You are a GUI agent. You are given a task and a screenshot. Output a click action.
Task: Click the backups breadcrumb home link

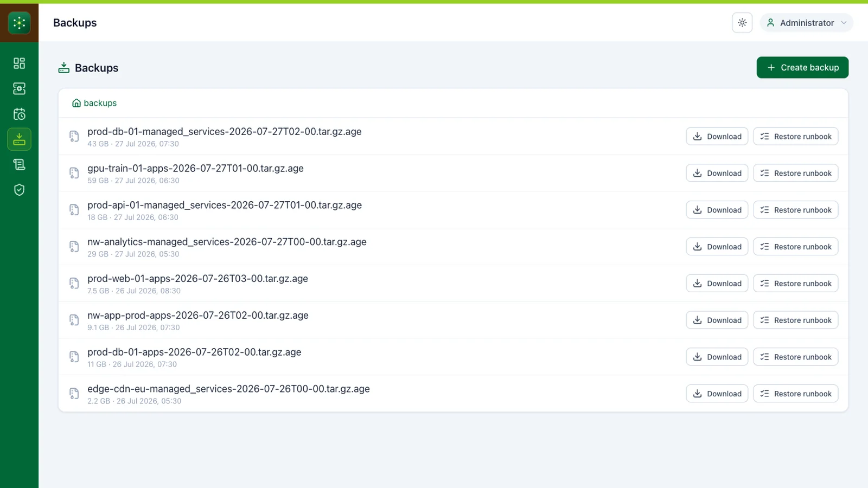click(x=94, y=103)
